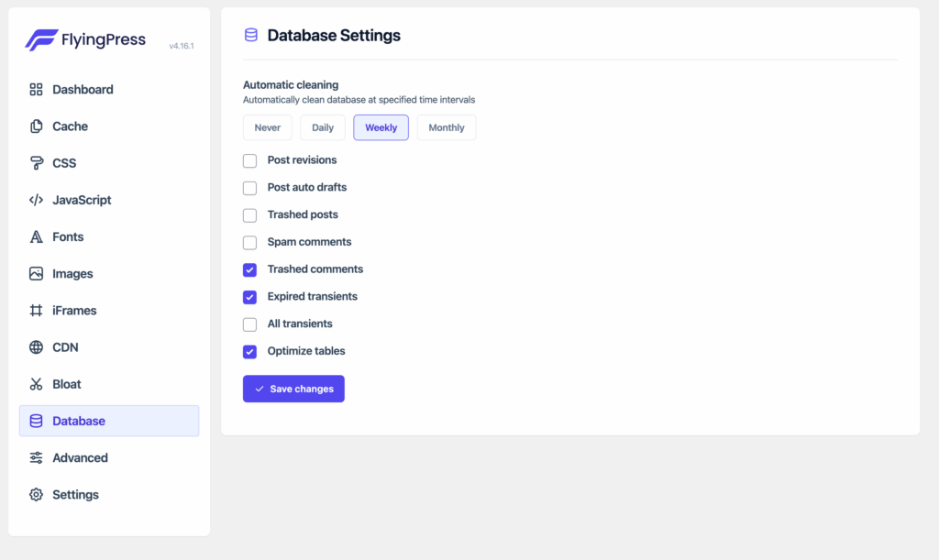Image resolution: width=939 pixels, height=560 pixels.
Task: Open the Dashboard from the sidebar
Action: (36, 89)
